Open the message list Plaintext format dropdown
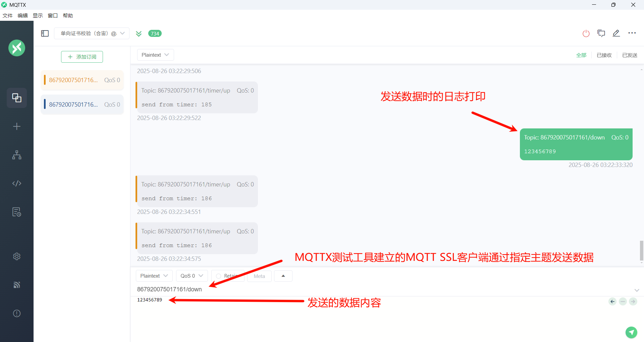The width and height of the screenshot is (644, 342). [155, 55]
